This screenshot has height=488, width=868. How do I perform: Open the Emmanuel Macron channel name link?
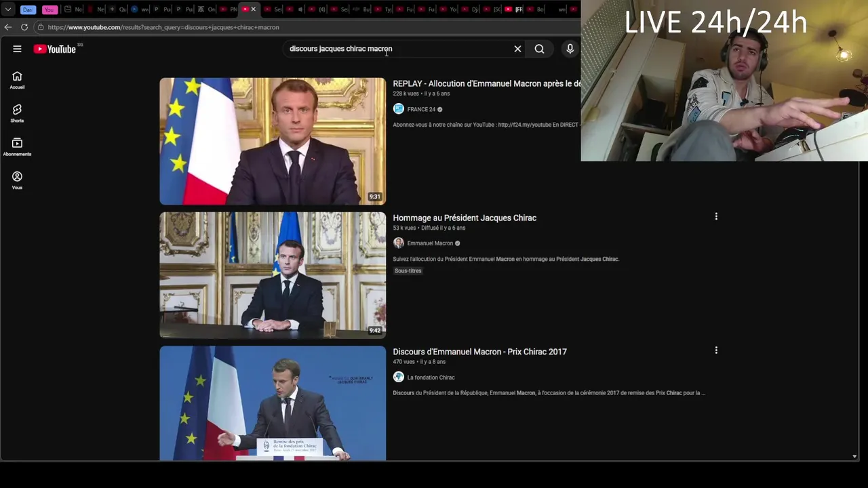430,243
